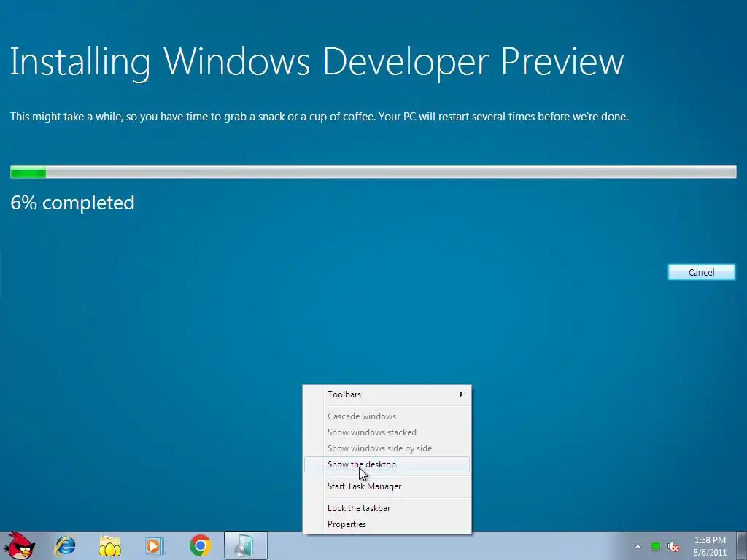Select the active Windows setup taskbar icon
This screenshot has height=560, width=747.
click(x=246, y=545)
